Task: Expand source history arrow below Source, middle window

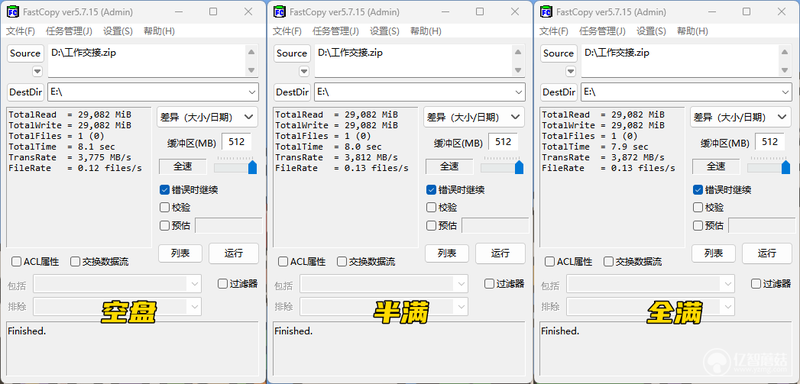Action: point(304,71)
